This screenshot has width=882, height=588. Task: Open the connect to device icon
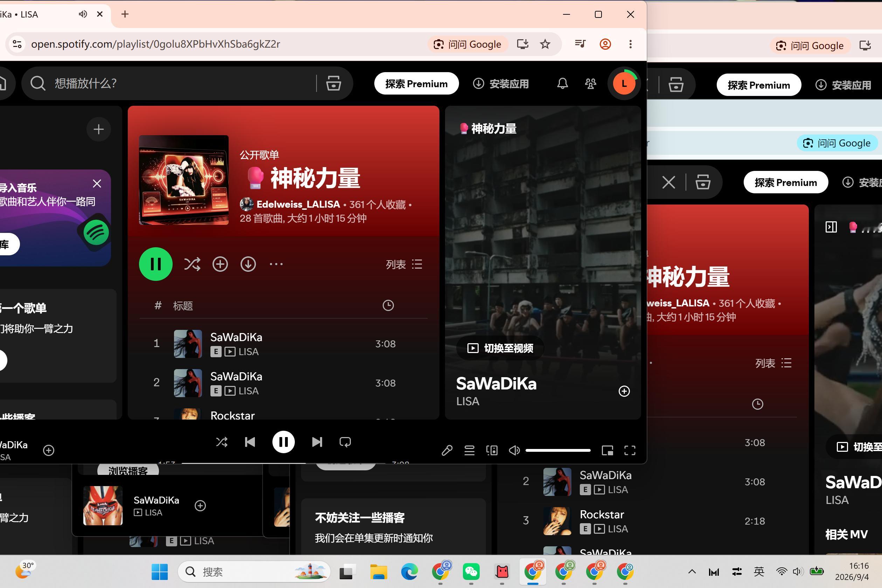pos(492,450)
